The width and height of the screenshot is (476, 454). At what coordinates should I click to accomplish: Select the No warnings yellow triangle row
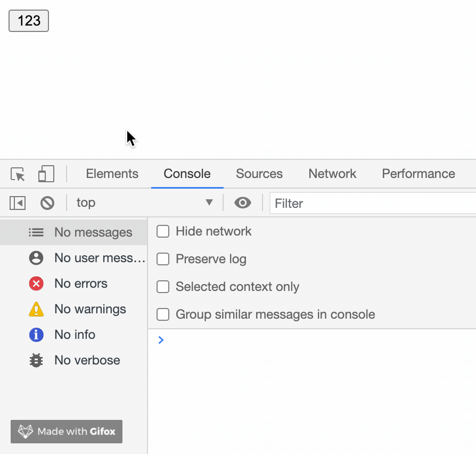[74, 309]
